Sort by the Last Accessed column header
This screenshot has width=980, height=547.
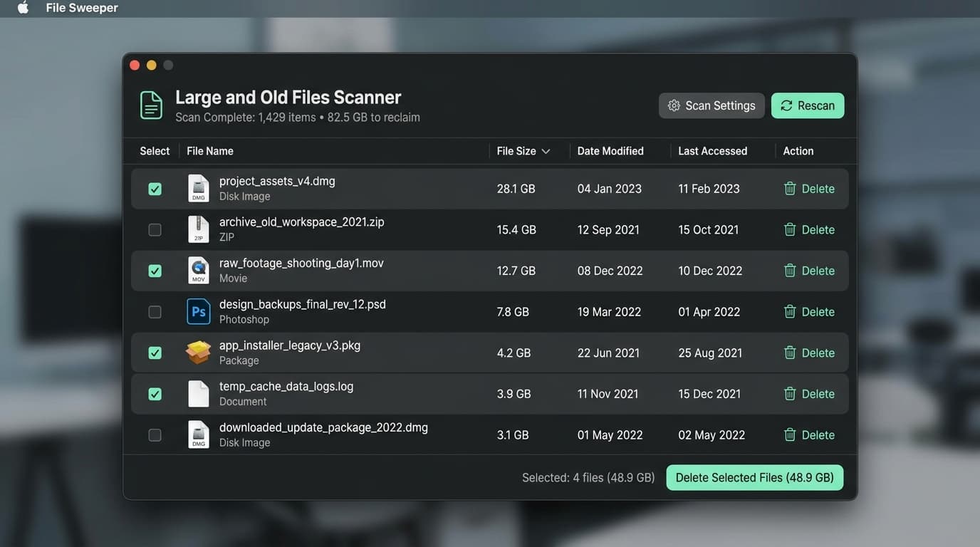tap(712, 151)
